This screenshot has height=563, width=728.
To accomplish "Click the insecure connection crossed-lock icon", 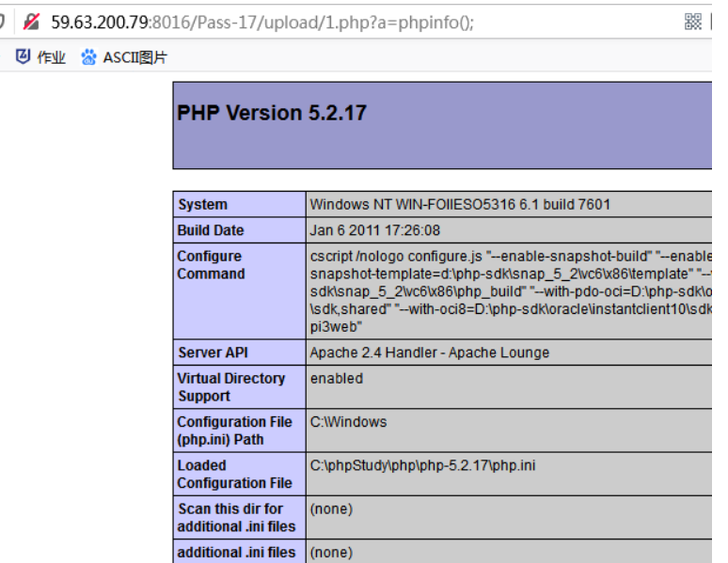I will [x=31, y=22].
